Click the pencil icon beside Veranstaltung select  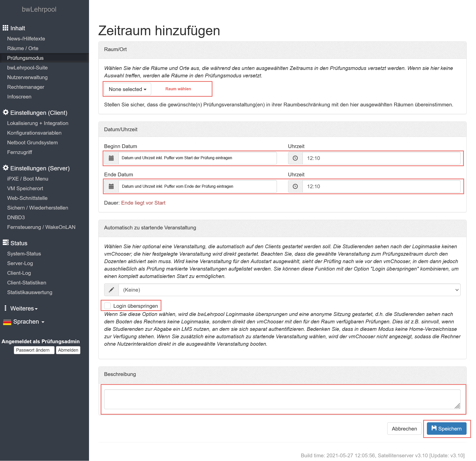(111, 290)
